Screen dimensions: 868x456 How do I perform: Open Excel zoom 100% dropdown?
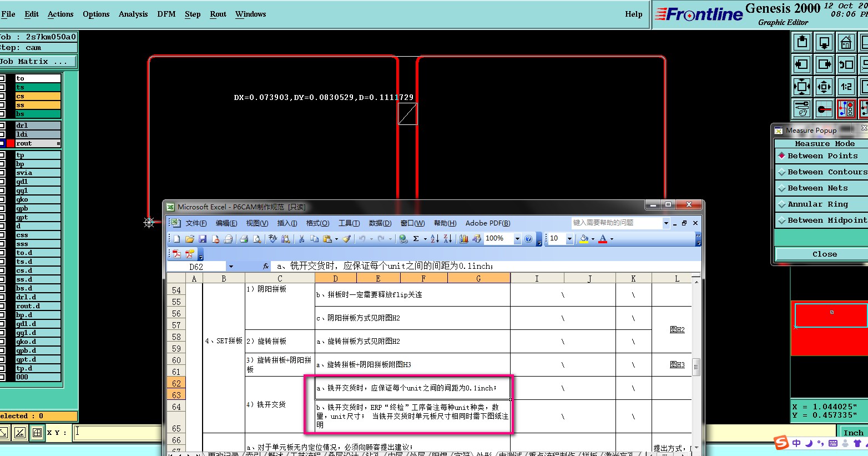pyautogui.click(x=517, y=239)
